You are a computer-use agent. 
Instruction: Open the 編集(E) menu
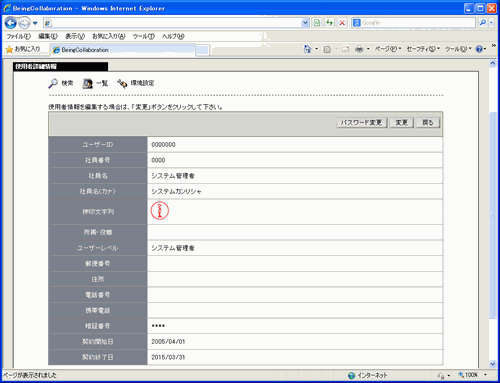click(x=48, y=36)
